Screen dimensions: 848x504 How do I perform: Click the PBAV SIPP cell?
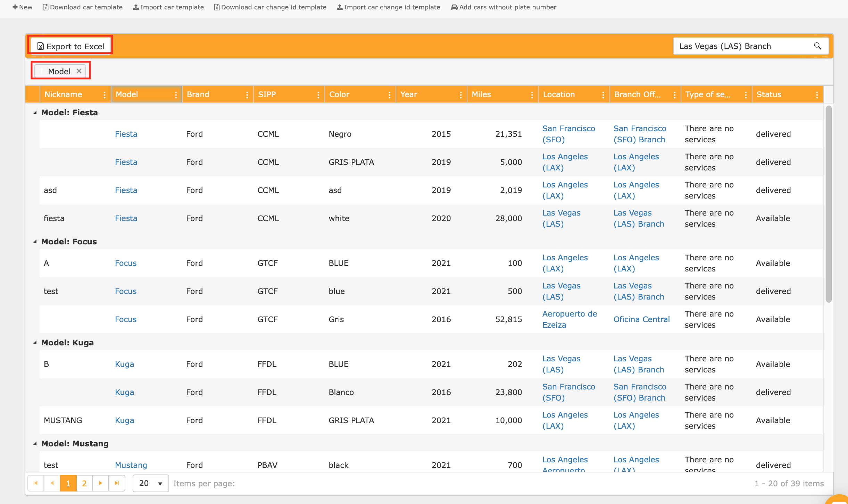267,465
